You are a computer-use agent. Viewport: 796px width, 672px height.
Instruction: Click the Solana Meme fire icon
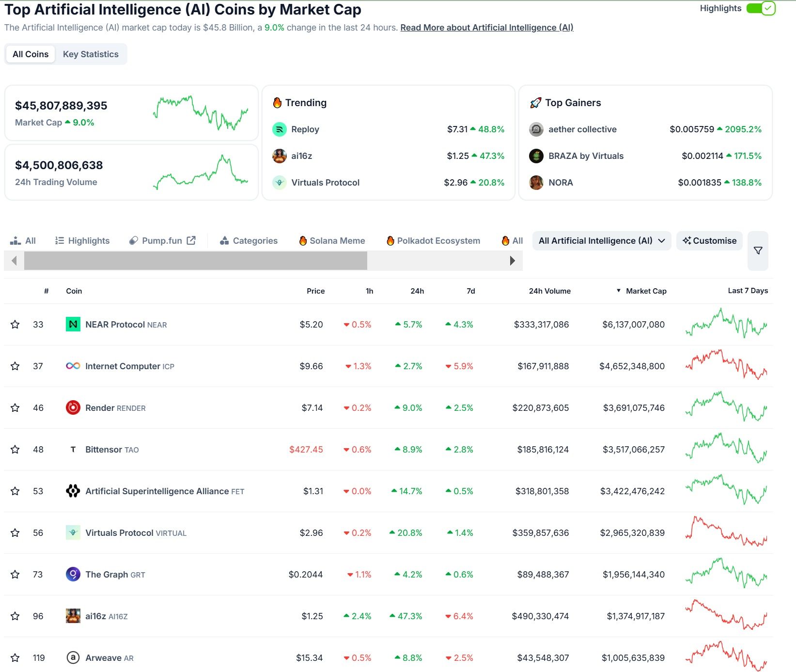tap(303, 241)
